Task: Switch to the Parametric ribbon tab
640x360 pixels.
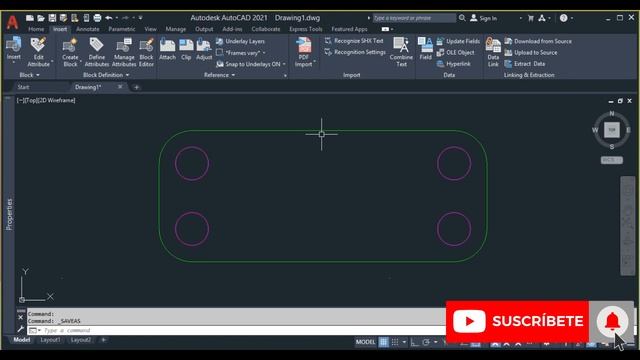Action: pyautogui.click(x=122, y=29)
